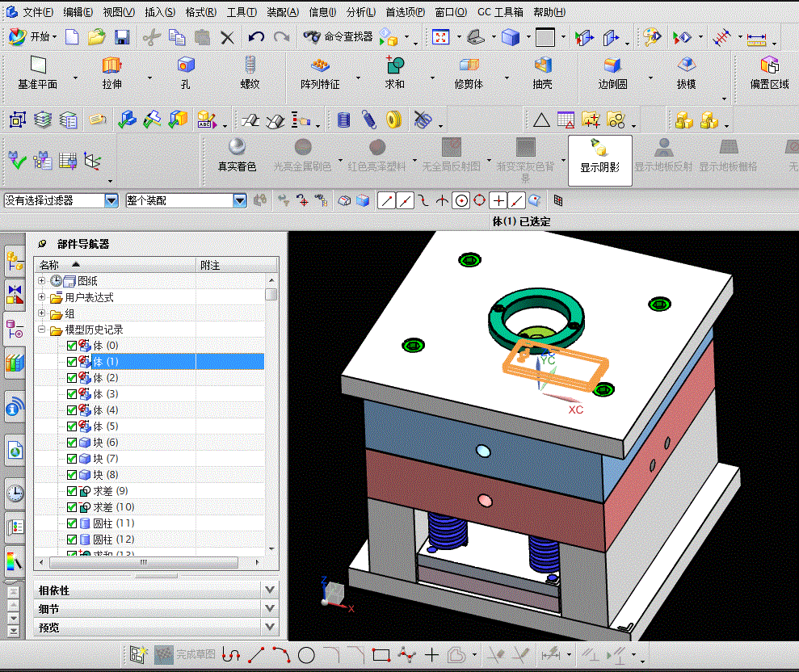Apply 真实着色 true shading mode
Viewport: 799px width, 672px height.
pos(237,155)
